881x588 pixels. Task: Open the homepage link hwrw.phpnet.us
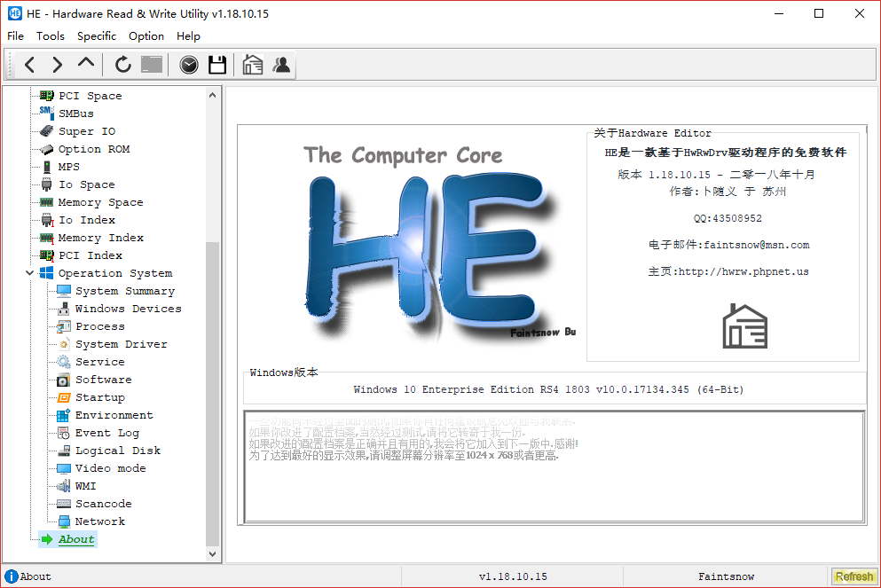tap(743, 271)
